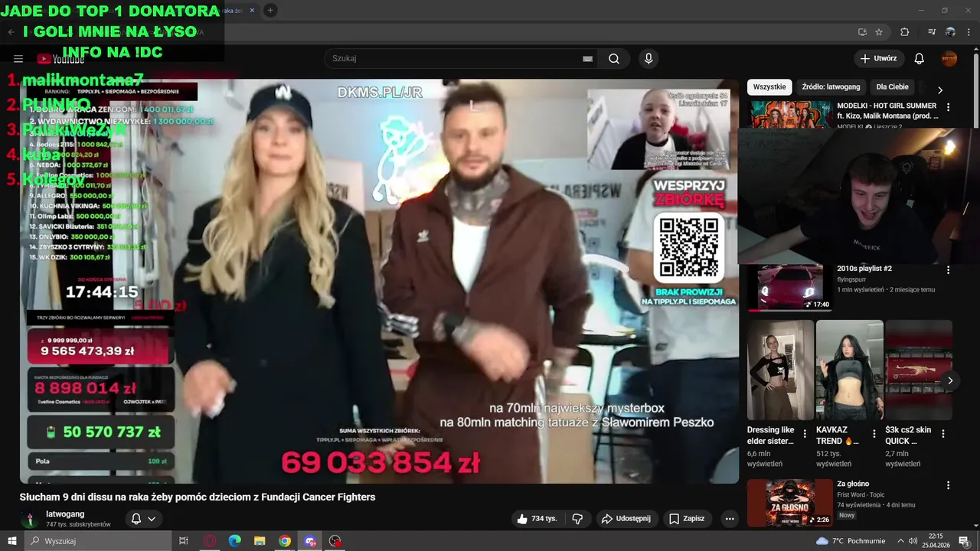Open YouTube notifications bell in header
The width and height of the screenshot is (980, 551).
[x=920, y=58]
